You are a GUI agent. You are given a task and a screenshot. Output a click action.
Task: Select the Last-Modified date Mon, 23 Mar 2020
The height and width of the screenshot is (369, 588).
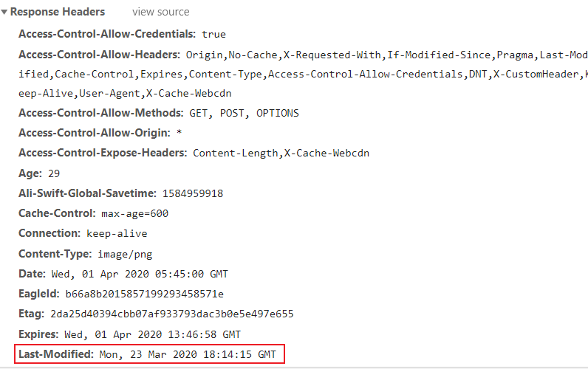(x=148, y=354)
